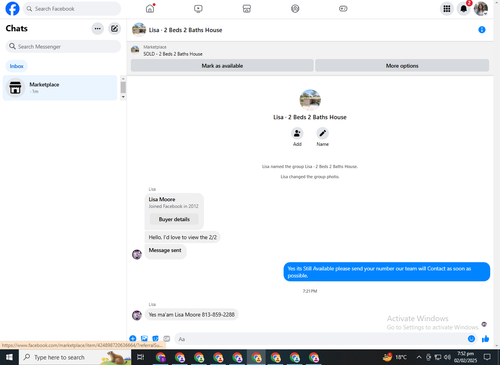The image size is (500, 365).
Task: Start a new message with compose icon
Action: [114, 29]
